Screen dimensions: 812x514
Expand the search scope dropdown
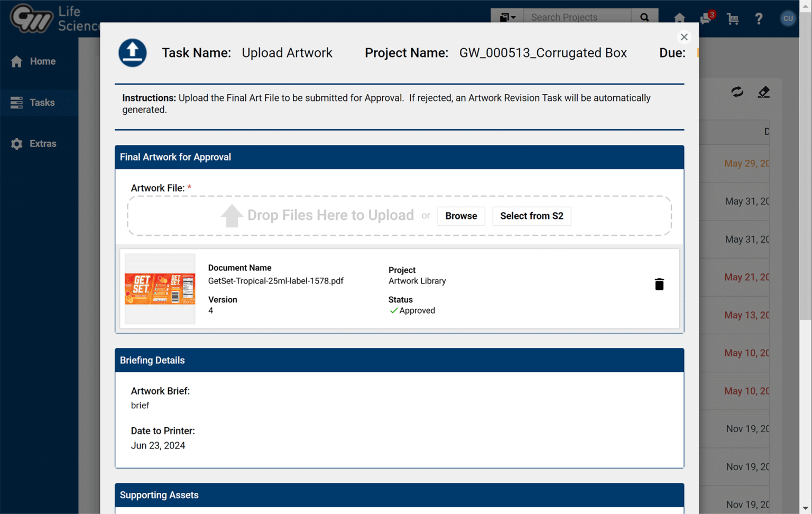pos(508,17)
